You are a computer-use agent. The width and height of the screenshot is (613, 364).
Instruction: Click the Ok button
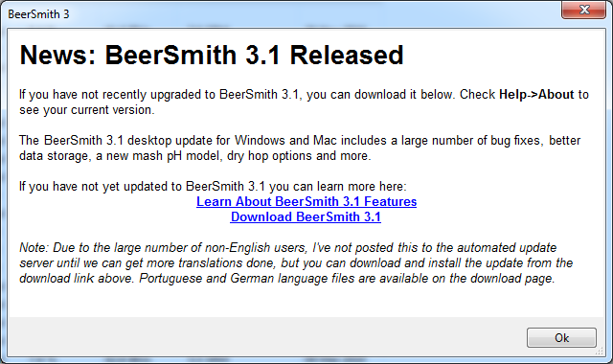pyautogui.click(x=561, y=337)
